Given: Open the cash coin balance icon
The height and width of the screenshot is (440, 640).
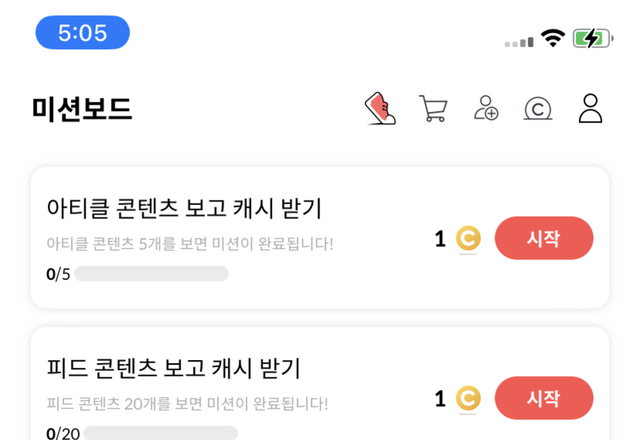Looking at the screenshot, I should click(x=538, y=108).
